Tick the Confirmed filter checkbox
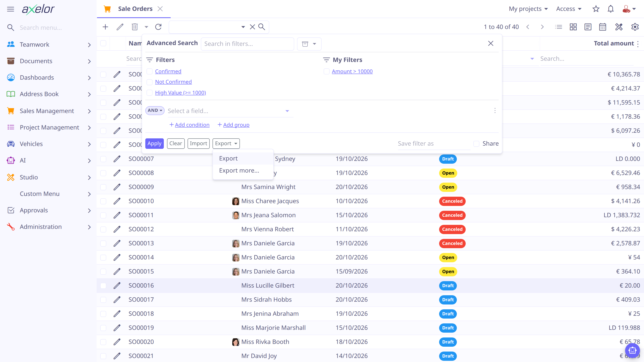Viewport: 644px width, 362px height. coord(150,71)
